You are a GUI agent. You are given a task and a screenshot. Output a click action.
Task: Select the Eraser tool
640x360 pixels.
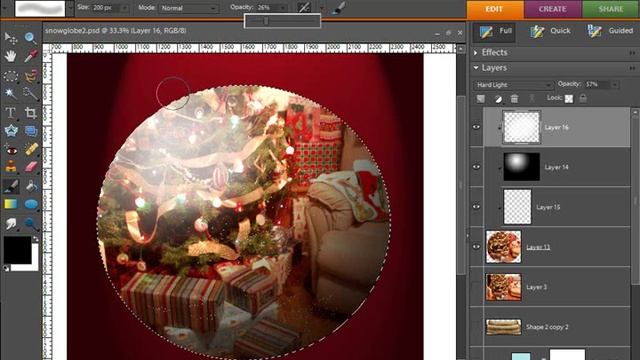(x=31, y=167)
